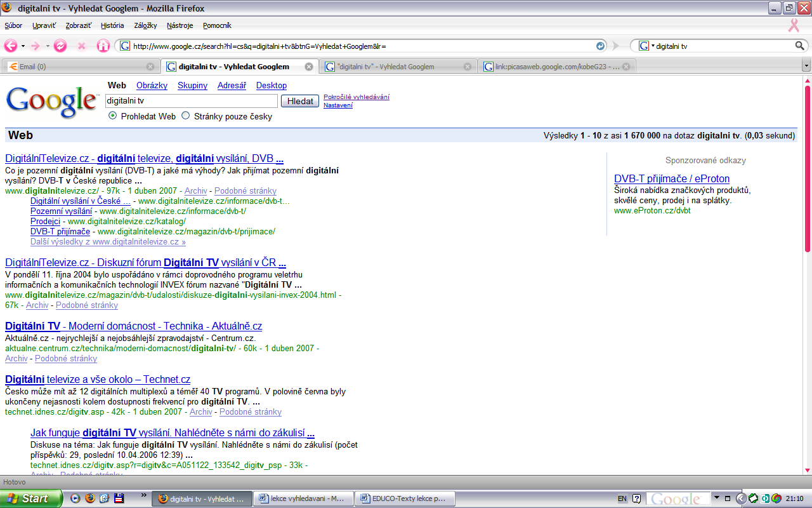The image size is (812, 508).
Task: Click the Go arrow in the address bar
Action: point(600,46)
